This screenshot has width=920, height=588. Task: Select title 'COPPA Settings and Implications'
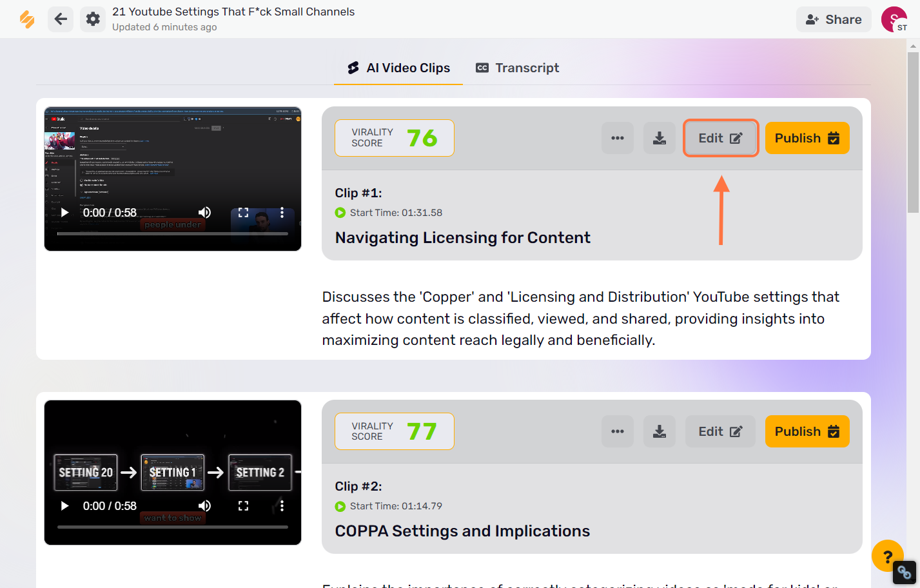462,531
